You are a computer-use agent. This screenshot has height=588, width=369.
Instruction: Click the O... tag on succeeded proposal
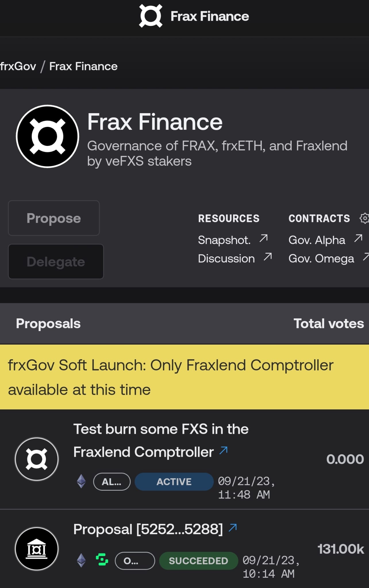[x=135, y=560]
